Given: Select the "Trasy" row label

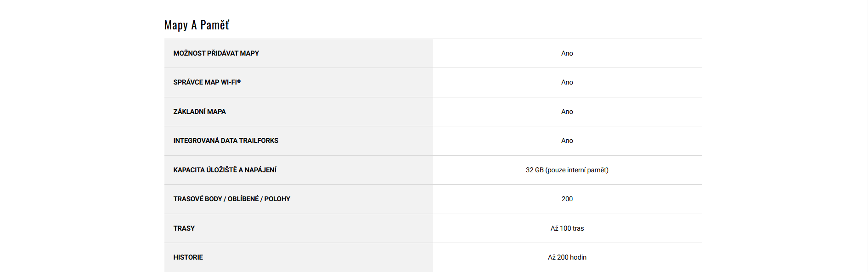Looking at the screenshot, I should tap(184, 228).
